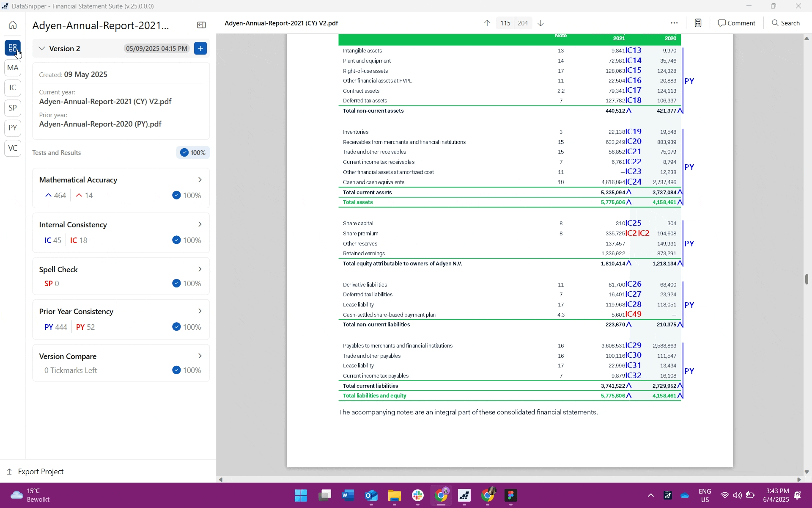Add a new version with plus button
Viewport: 812px width, 508px height.
[200, 48]
